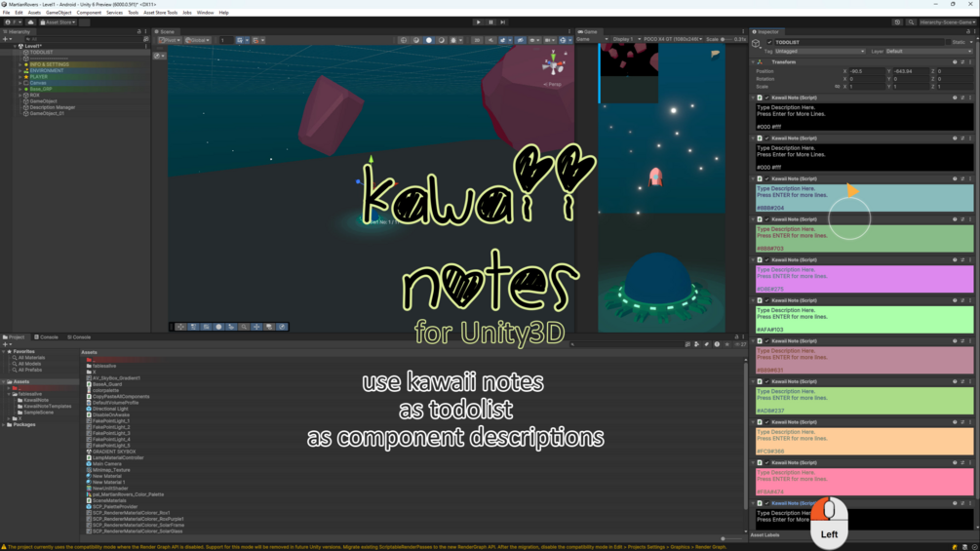Open the Asset Store dropdown
The height and width of the screenshot is (551, 980).
tap(59, 21)
